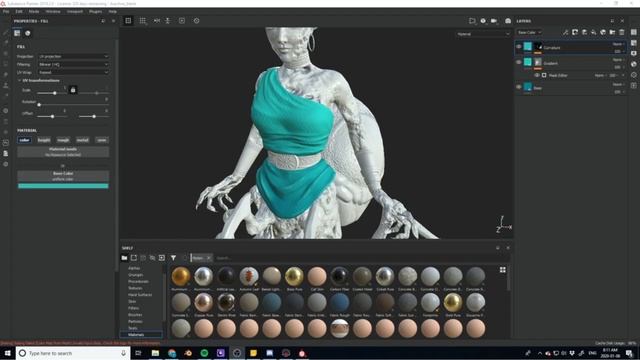Remove the shelf search filter tag
Image resolution: width=640 pixels, height=360 pixels.
click(209, 258)
